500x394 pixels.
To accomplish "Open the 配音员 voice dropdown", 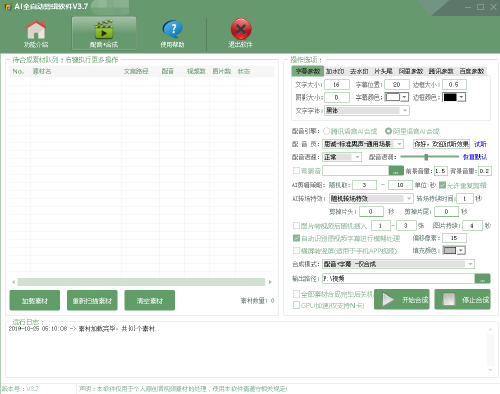I will pos(363,144).
